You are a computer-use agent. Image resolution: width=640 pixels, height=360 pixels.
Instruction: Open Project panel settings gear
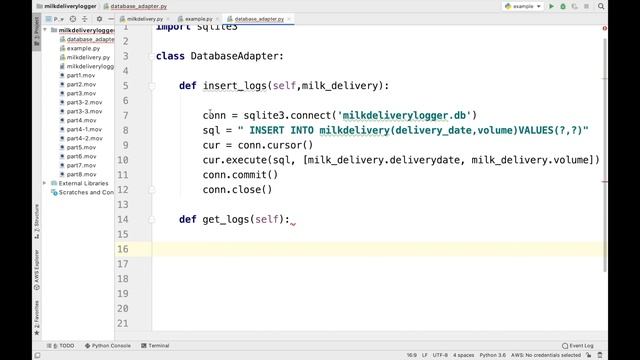pyautogui.click(x=99, y=19)
